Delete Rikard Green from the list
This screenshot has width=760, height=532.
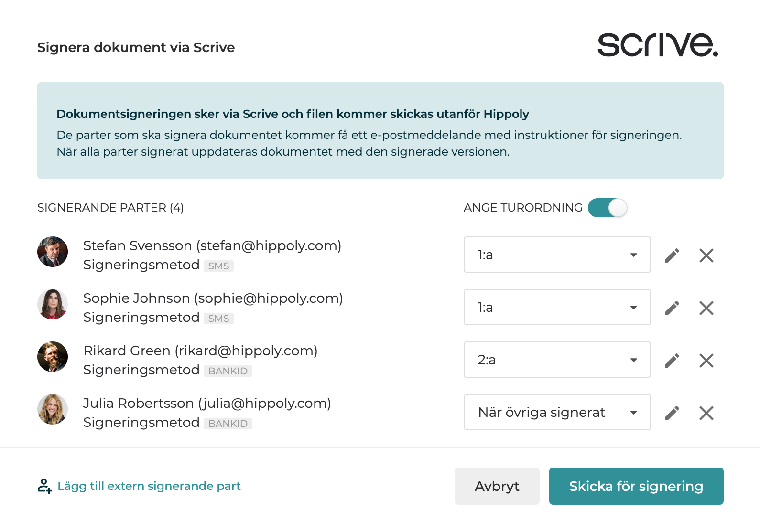pos(706,361)
